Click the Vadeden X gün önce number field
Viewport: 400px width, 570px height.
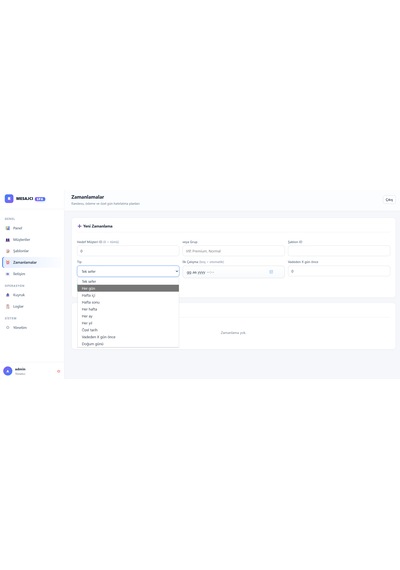339,271
